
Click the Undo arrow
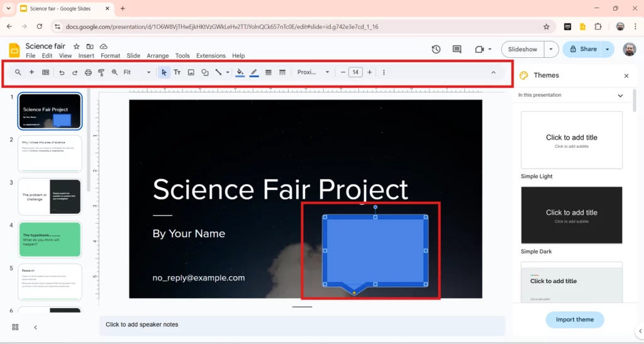[62, 72]
